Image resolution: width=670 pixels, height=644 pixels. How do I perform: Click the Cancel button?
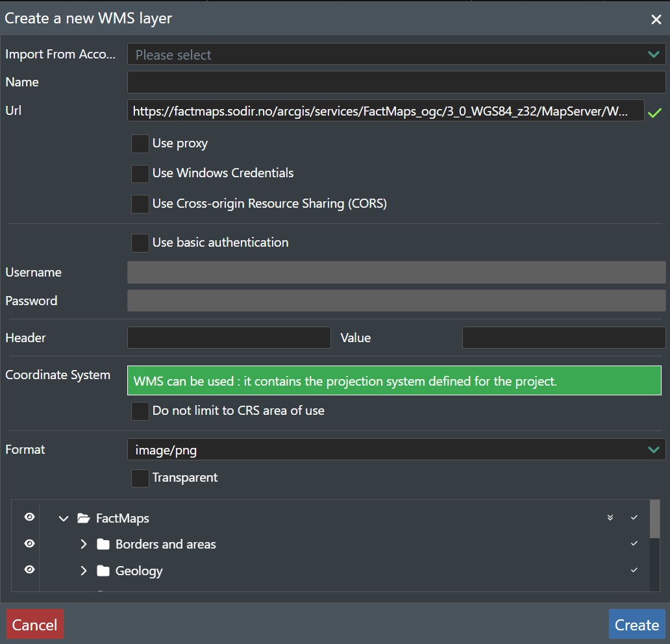click(x=35, y=625)
